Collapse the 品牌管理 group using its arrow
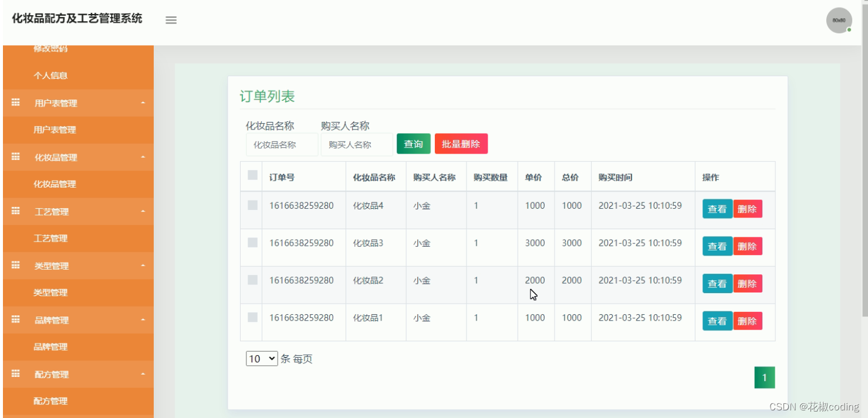 pyautogui.click(x=143, y=321)
